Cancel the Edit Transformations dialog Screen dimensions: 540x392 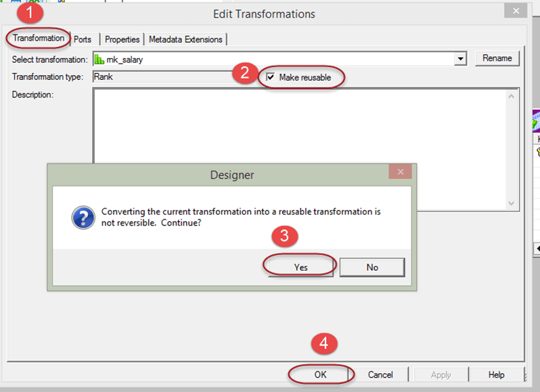coord(380,374)
